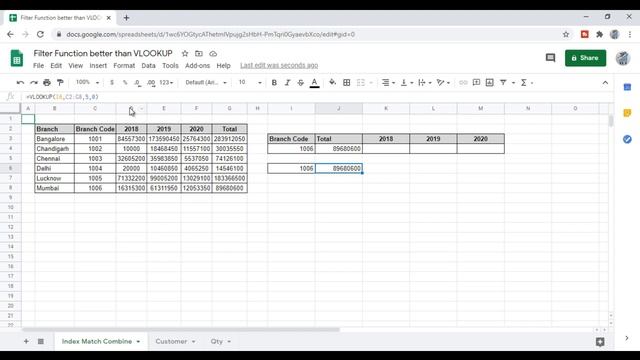The image size is (640, 360).
Task: Open the View menu
Action: tap(76, 66)
